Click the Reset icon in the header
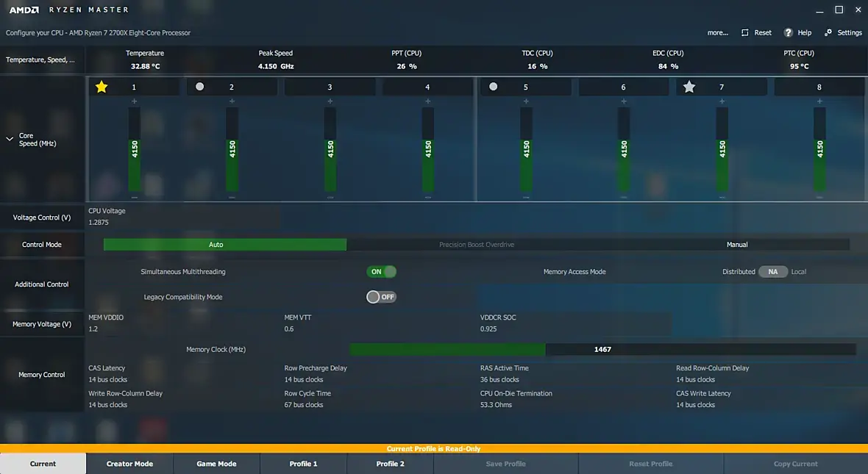Screen dimensions: 868x474 745,32
